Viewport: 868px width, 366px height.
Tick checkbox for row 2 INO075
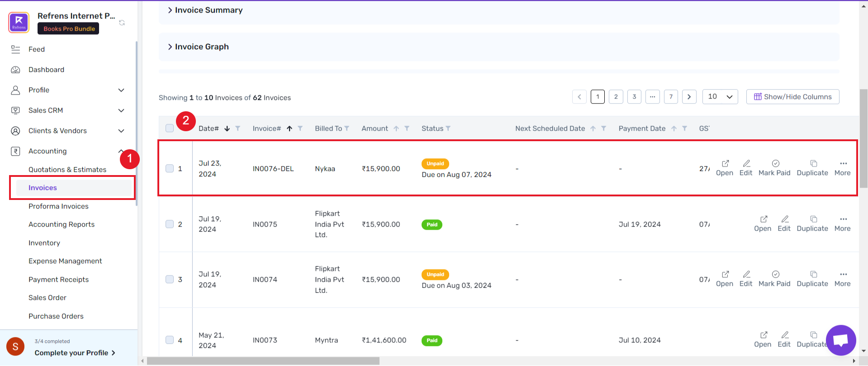click(x=170, y=224)
